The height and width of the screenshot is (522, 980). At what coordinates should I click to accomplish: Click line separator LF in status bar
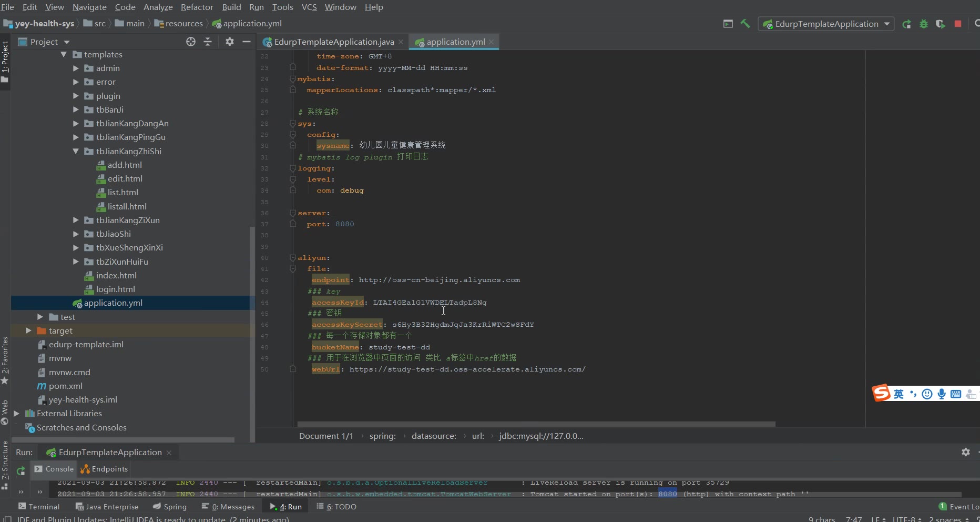[x=879, y=519]
